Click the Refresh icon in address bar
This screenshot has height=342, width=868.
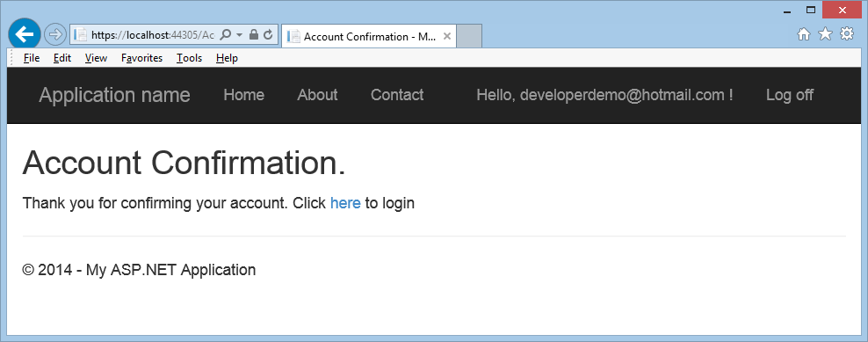(268, 35)
